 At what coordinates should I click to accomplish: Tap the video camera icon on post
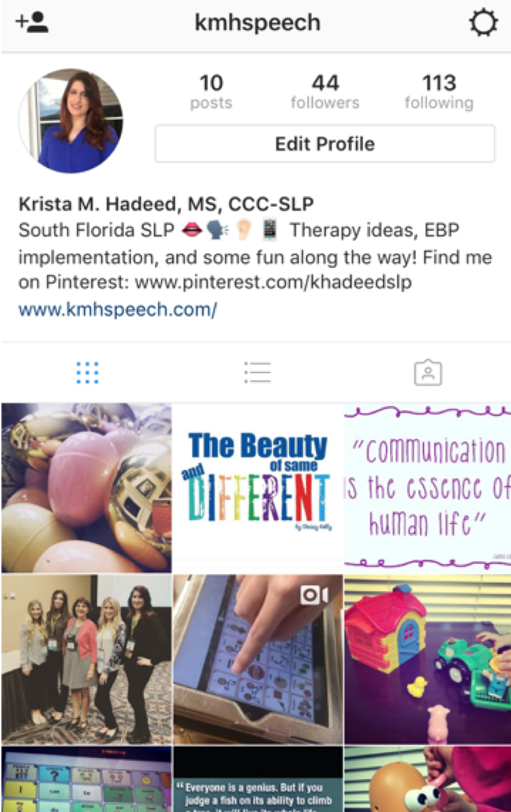point(314,595)
